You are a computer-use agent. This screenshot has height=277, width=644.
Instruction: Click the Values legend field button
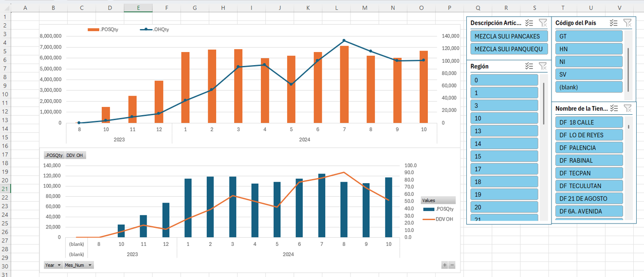tap(438, 200)
